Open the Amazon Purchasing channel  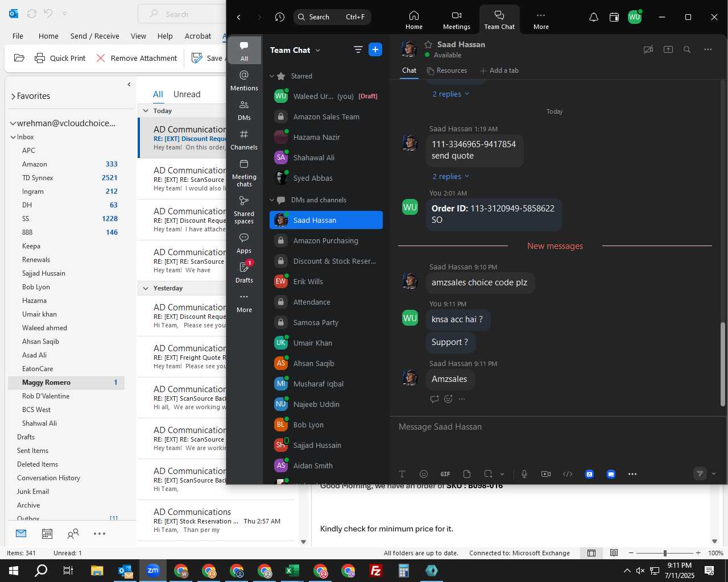click(x=326, y=240)
